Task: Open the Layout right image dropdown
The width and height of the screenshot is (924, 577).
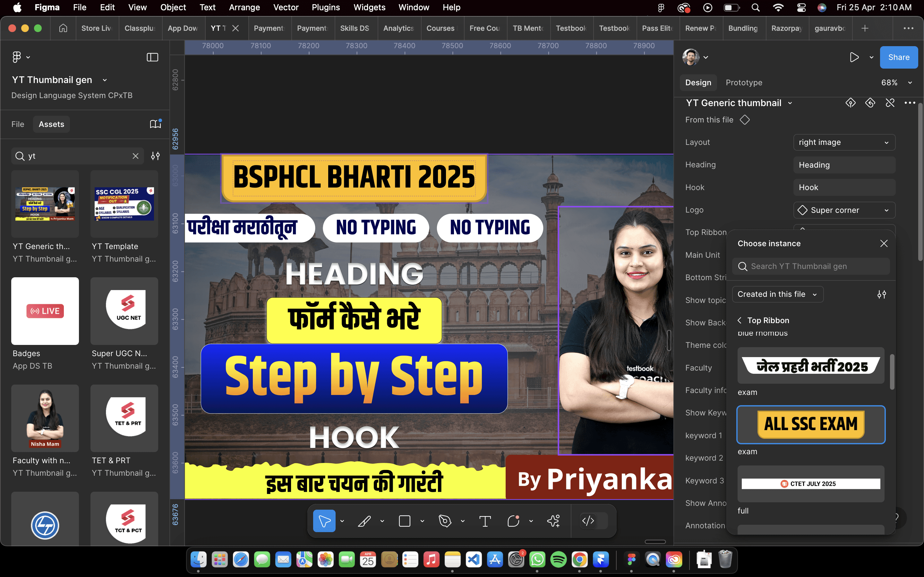Action: pyautogui.click(x=844, y=142)
